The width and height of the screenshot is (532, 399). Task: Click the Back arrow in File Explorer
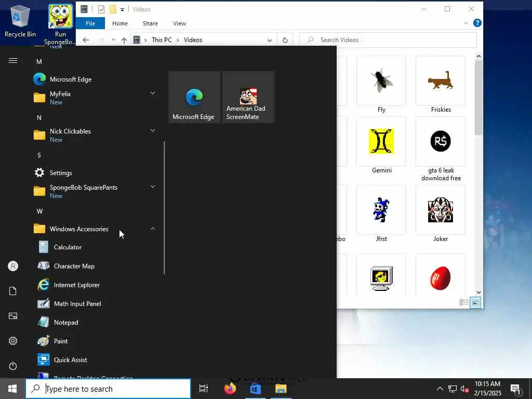pos(86,40)
